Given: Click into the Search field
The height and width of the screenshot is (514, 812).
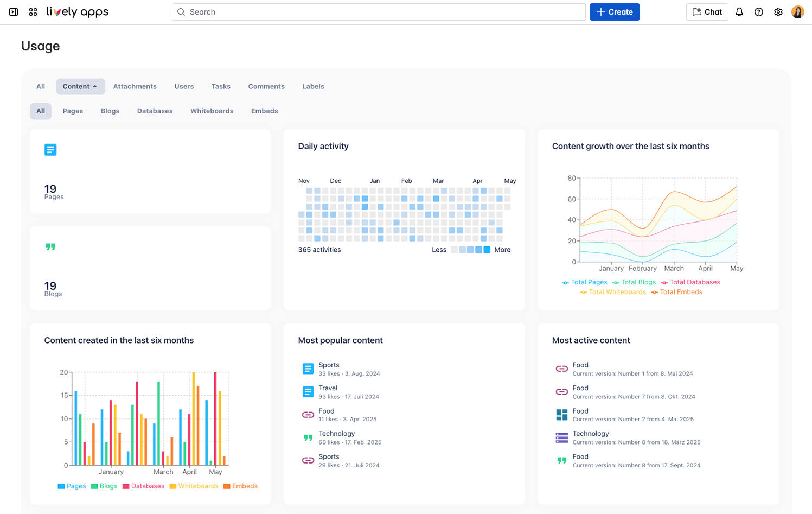Looking at the screenshot, I should [380, 12].
